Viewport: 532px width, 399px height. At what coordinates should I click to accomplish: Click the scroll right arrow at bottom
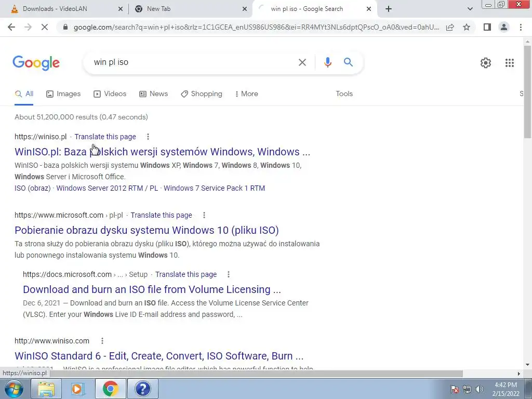(x=518, y=374)
